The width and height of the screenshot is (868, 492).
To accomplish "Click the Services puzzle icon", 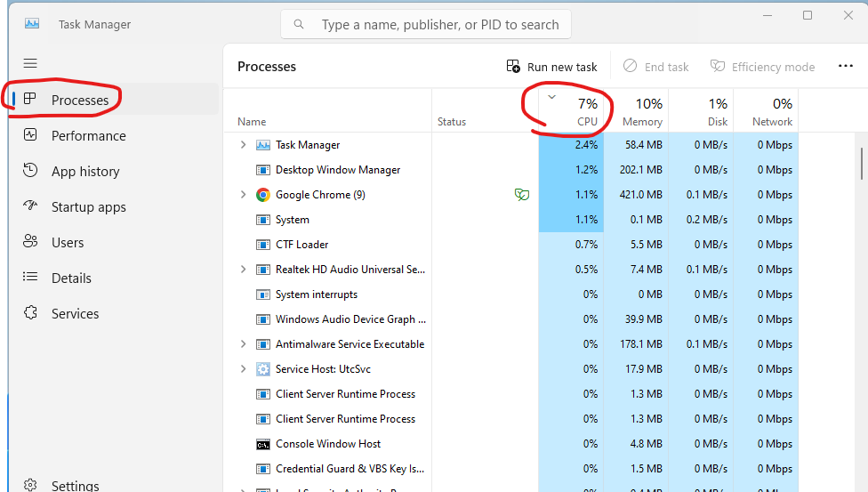I will 30,312.
